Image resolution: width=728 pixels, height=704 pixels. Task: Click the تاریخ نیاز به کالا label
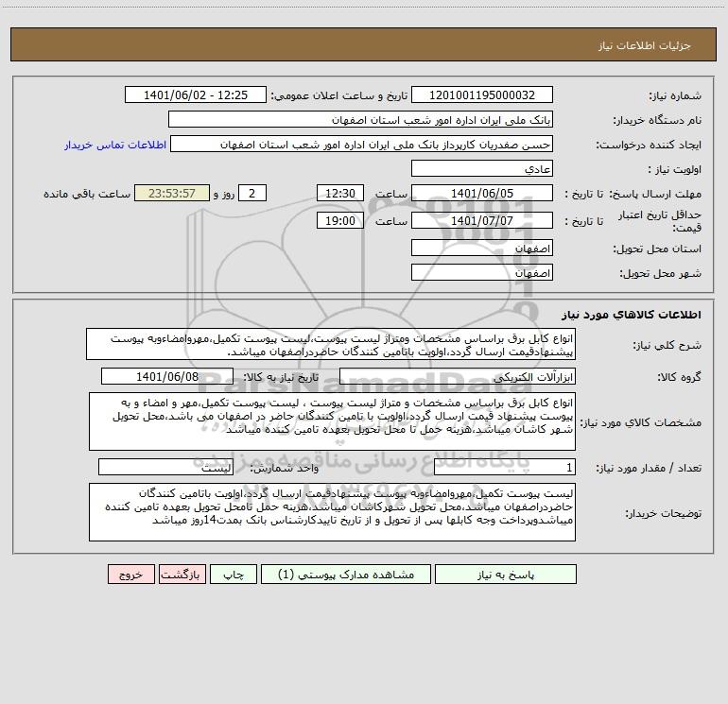pos(282,377)
